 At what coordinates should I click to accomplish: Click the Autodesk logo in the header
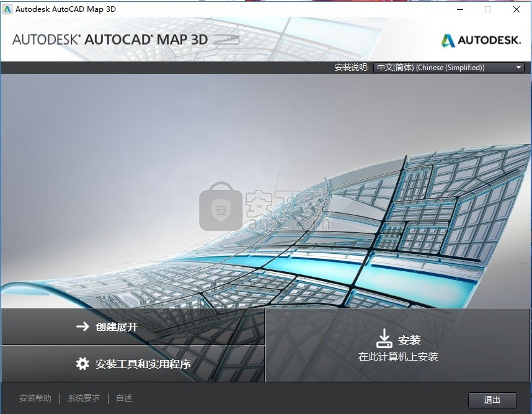pos(481,40)
